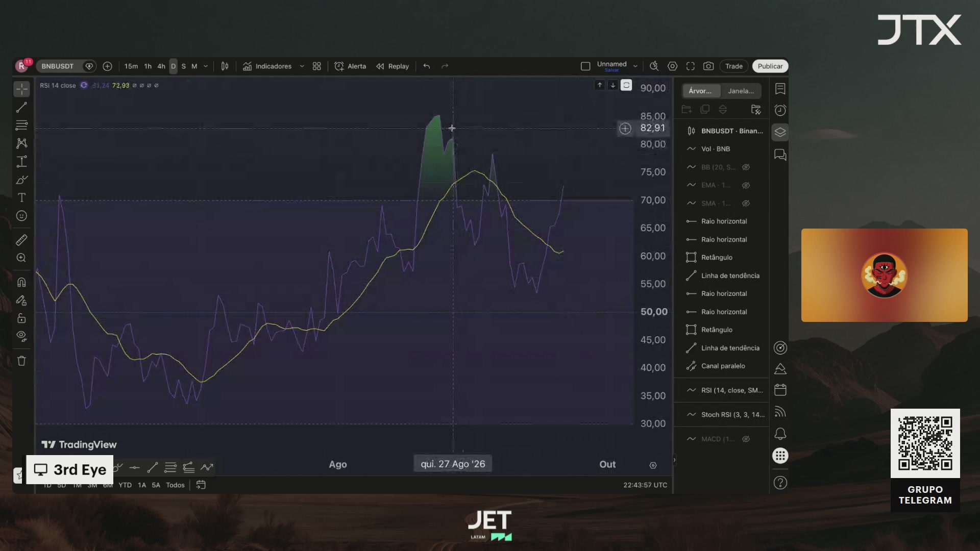The image size is (980, 551).
Task: Toggle maximize RSI pane button
Action: (626, 85)
